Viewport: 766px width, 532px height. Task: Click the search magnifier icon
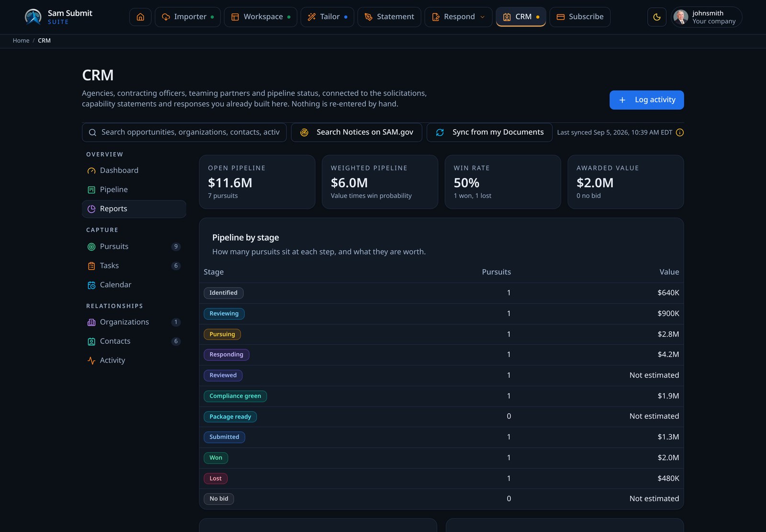pyautogui.click(x=92, y=133)
